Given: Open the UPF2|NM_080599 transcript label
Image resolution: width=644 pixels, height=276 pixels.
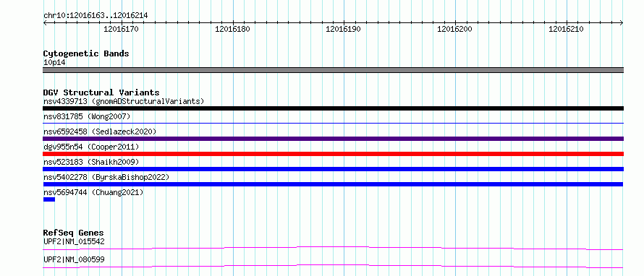Looking at the screenshot, I should 74,259.
